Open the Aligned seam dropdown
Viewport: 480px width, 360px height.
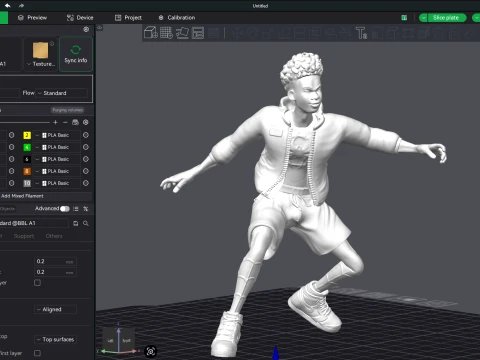55,309
